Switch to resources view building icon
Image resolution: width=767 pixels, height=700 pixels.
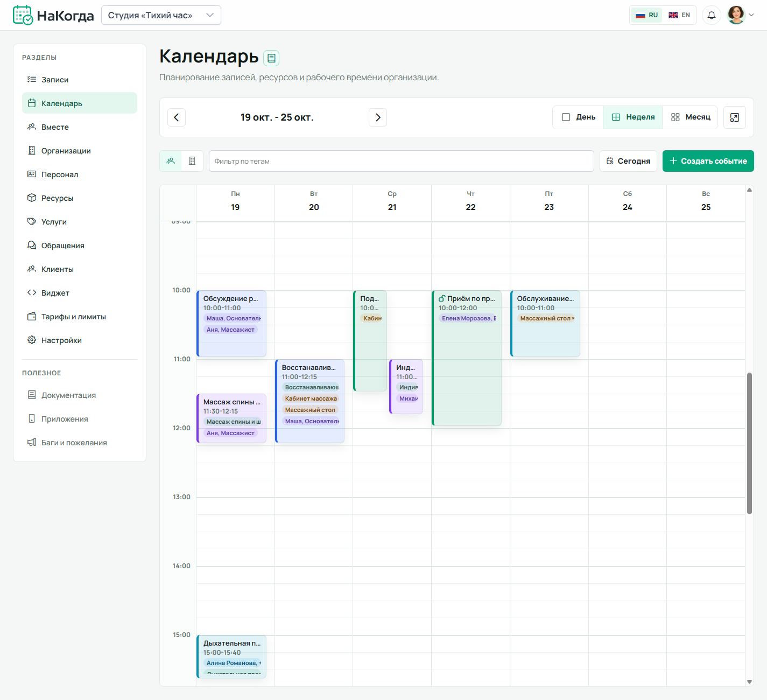coord(192,161)
